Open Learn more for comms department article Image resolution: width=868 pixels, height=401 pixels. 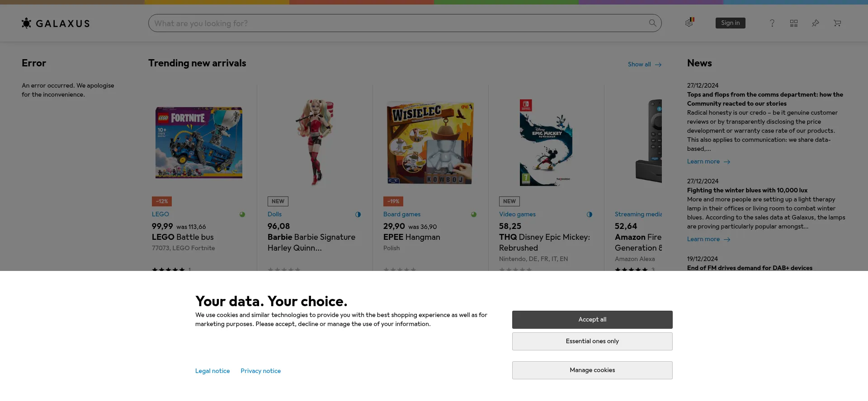[x=708, y=162]
